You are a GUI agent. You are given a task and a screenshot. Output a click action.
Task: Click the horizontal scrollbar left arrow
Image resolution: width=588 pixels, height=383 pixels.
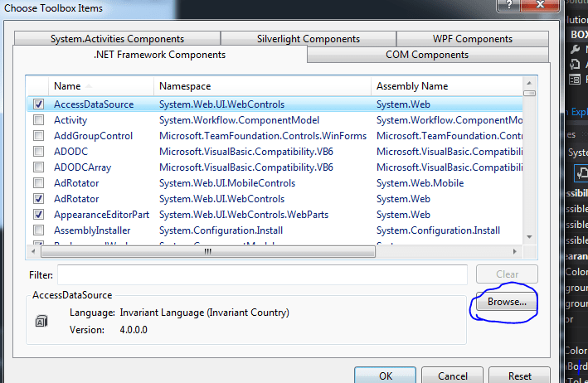point(33,251)
